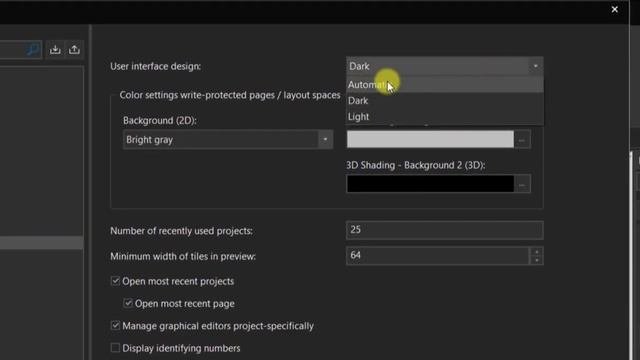Disable Manage graphical editors project-specifically
Image resolution: width=640 pixels, height=360 pixels.
pos(115,326)
